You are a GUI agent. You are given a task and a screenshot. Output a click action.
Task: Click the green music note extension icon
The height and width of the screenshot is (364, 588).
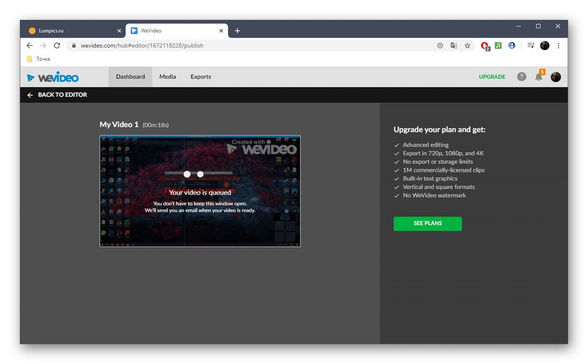coord(498,45)
